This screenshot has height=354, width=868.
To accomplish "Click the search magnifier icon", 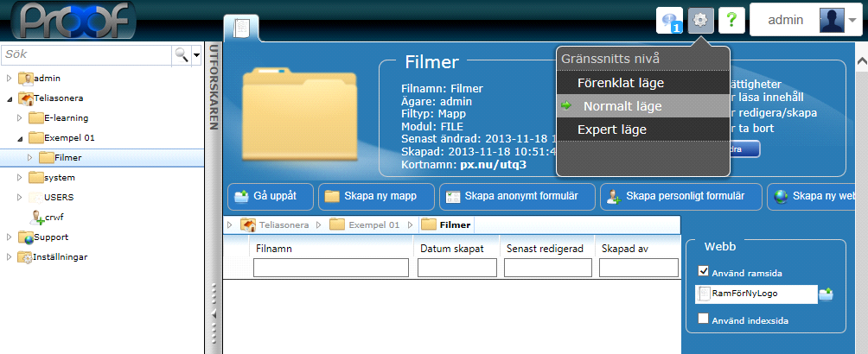I will pyautogui.click(x=182, y=54).
